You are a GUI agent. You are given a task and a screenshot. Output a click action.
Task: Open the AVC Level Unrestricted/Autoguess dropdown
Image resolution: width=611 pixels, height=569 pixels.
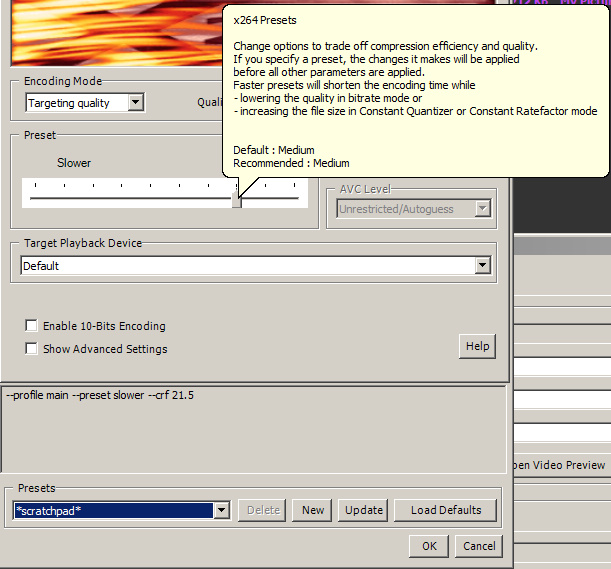(x=413, y=209)
